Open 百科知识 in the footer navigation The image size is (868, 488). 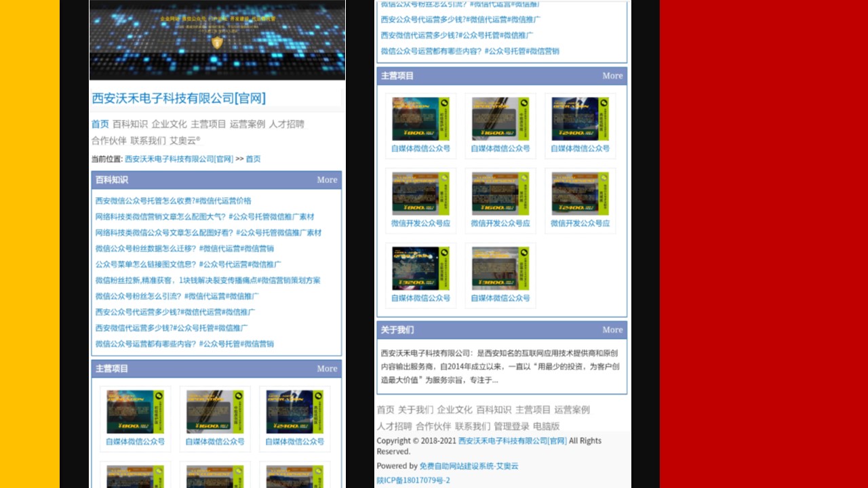click(494, 410)
